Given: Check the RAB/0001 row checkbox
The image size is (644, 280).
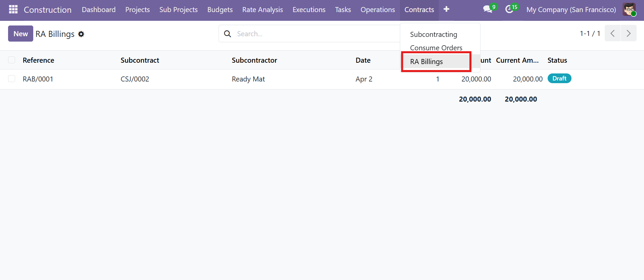Looking at the screenshot, I should pos(12,79).
